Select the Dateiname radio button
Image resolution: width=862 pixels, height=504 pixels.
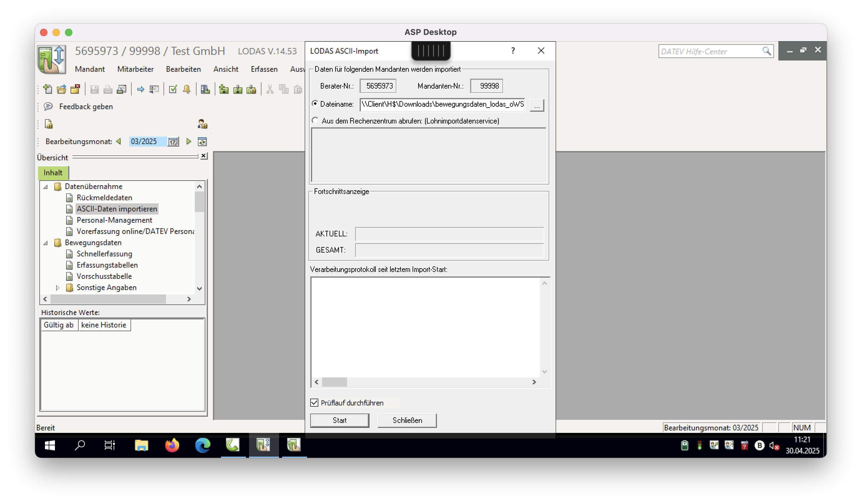(x=315, y=104)
